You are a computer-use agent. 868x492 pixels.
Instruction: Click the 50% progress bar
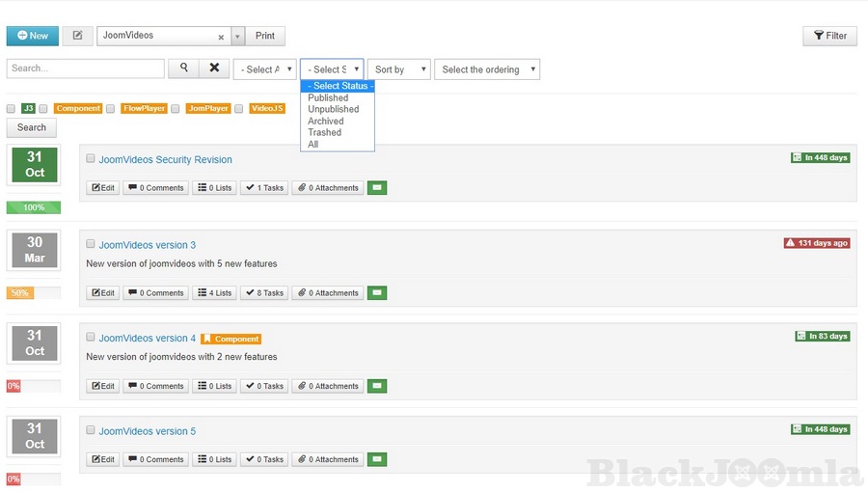[33, 293]
